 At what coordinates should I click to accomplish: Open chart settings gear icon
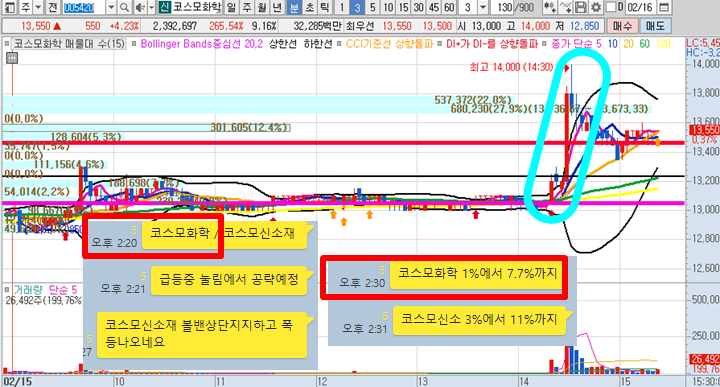(x=596, y=7)
